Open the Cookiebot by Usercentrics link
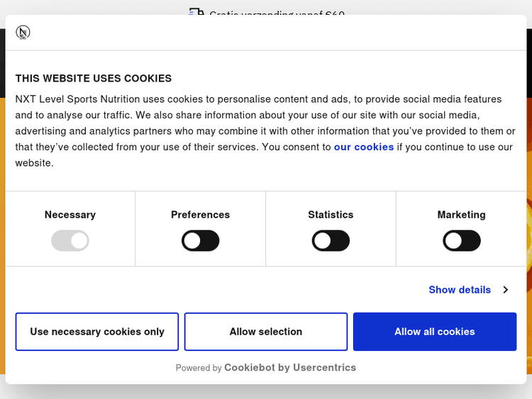Image resolution: width=532 pixels, height=399 pixels. tap(290, 368)
